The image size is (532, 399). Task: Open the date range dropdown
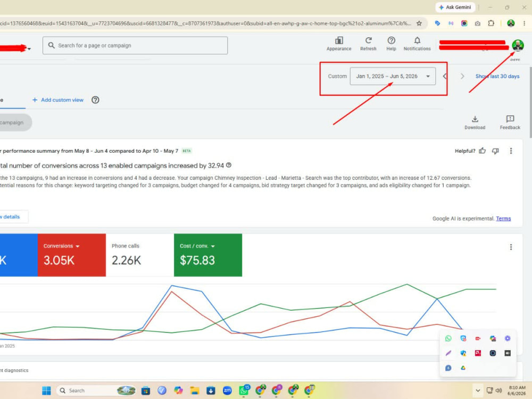(393, 76)
